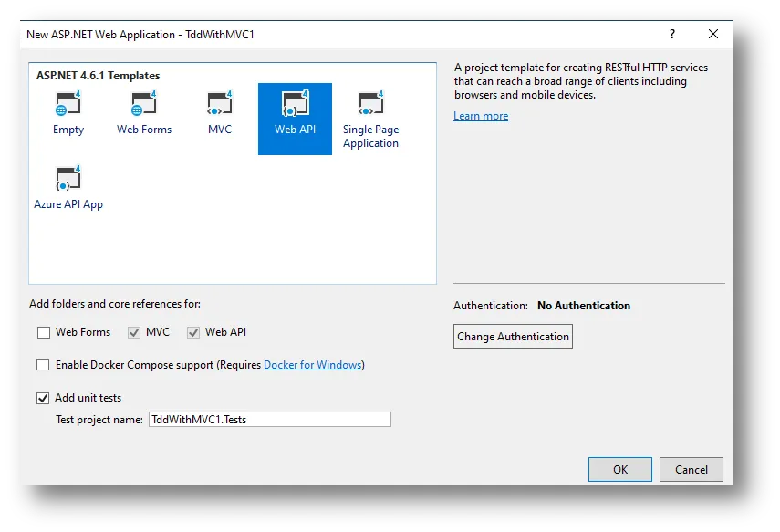
Task: Click the Single Page Application label text
Action: click(370, 136)
